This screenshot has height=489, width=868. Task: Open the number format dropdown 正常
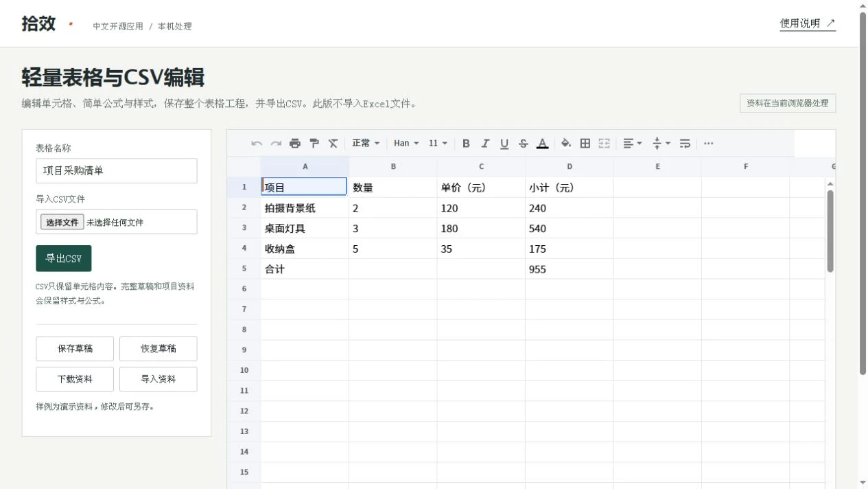click(366, 144)
